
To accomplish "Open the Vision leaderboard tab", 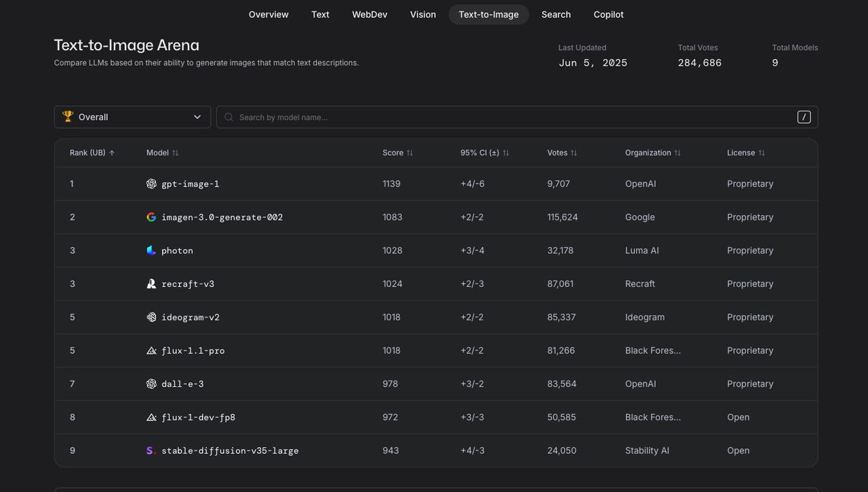I will point(423,14).
